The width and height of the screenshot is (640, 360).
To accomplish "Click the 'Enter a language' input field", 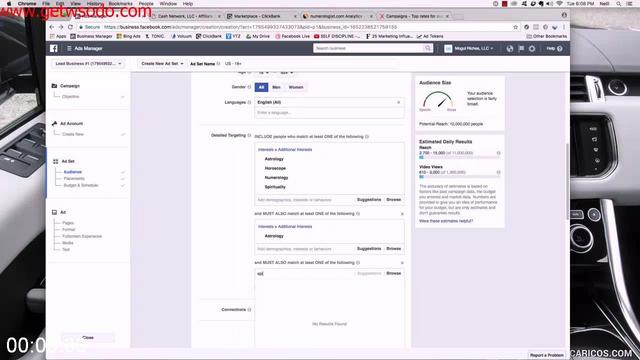I will [329, 112].
